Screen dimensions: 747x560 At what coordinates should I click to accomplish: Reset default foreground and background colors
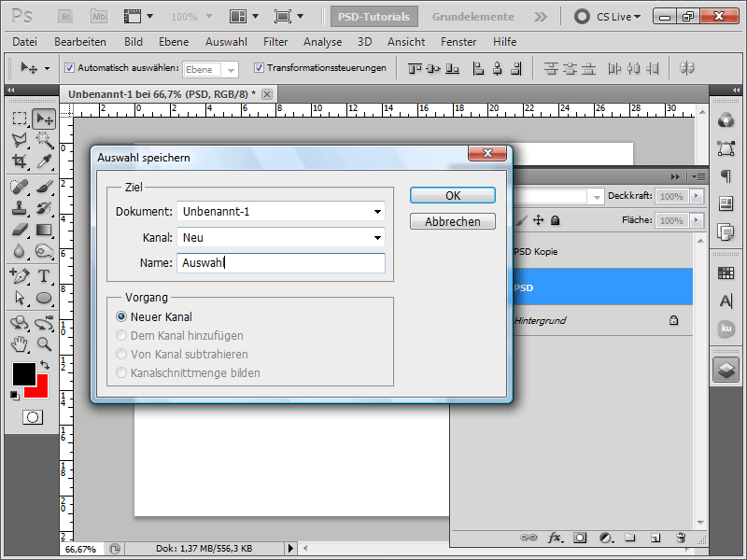(15, 395)
